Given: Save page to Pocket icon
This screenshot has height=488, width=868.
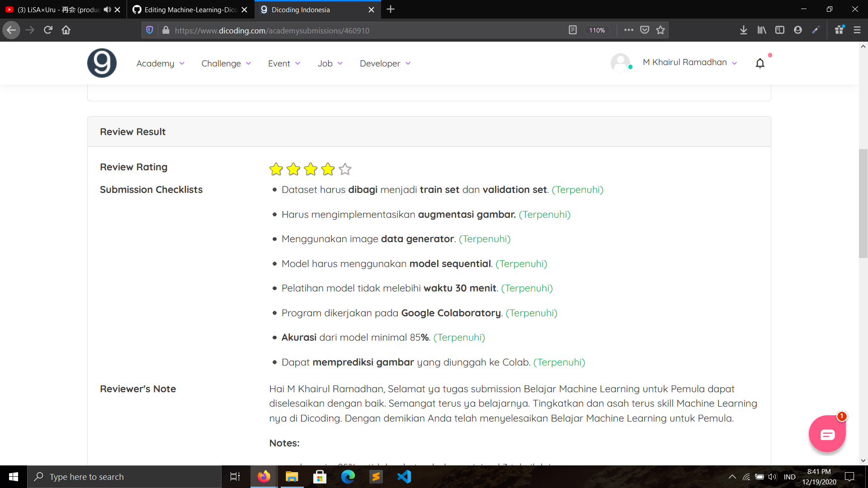Looking at the screenshot, I should click(x=645, y=30).
